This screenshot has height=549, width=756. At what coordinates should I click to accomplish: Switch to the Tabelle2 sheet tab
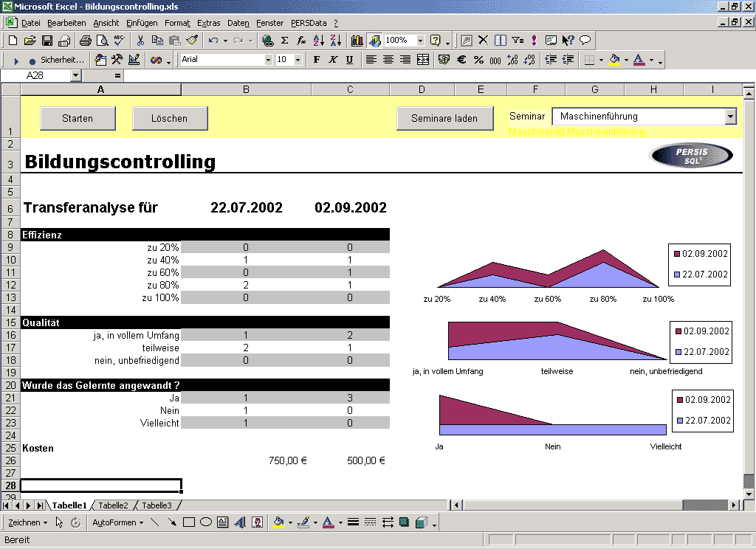tap(112, 505)
